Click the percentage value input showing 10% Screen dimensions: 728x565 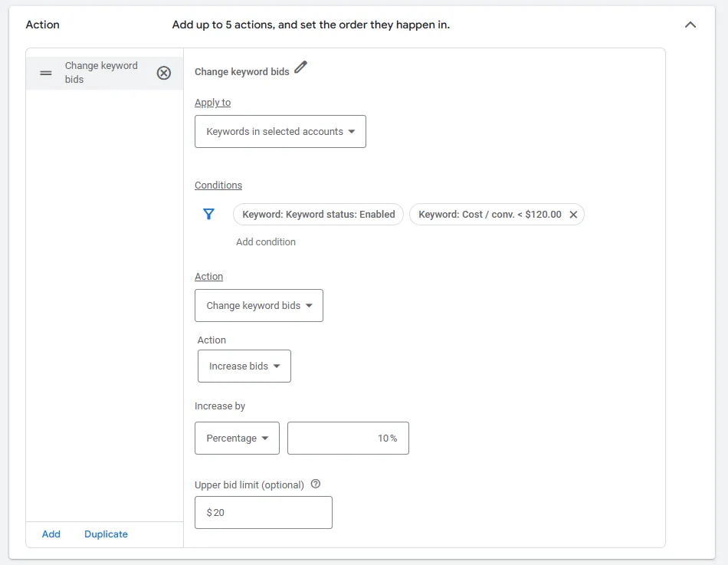(x=348, y=438)
